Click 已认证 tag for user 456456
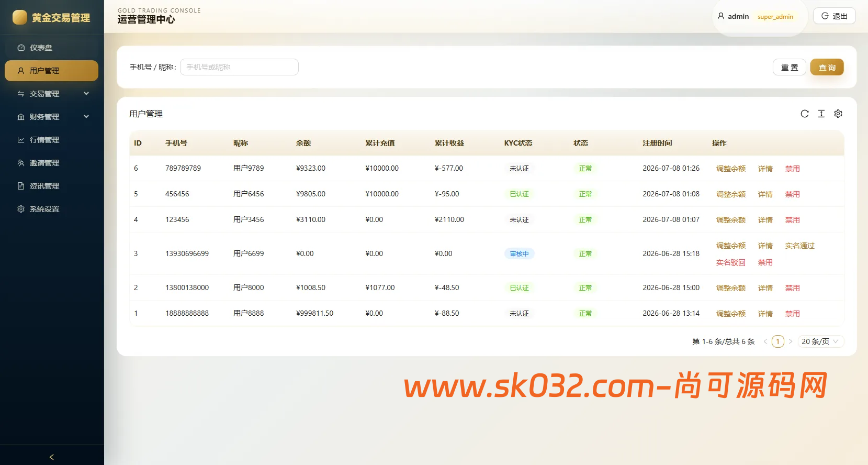The image size is (868, 465). click(519, 194)
